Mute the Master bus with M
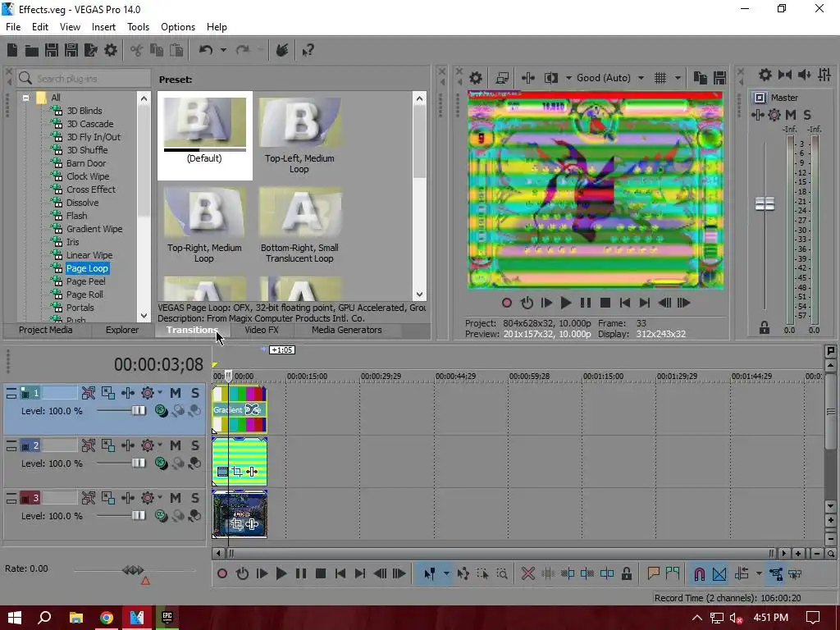 click(791, 115)
